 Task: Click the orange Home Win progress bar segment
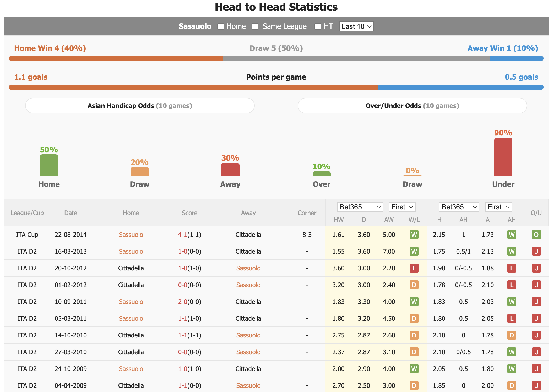click(116, 58)
